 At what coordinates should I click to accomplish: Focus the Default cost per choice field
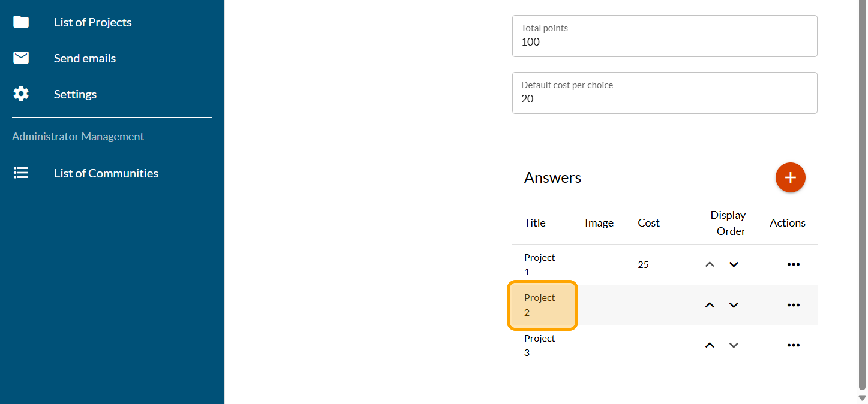click(x=664, y=98)
